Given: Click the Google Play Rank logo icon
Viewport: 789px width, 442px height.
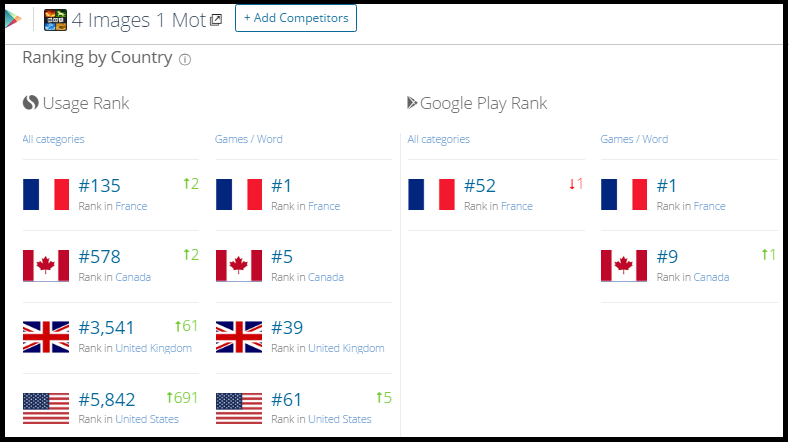Looking at the screenshot, I should 412,103.
